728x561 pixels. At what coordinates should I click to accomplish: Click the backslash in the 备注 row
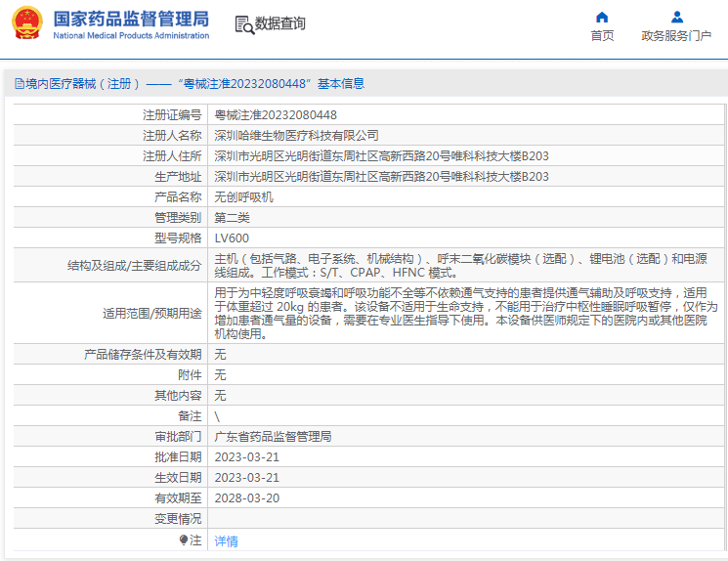217,416
